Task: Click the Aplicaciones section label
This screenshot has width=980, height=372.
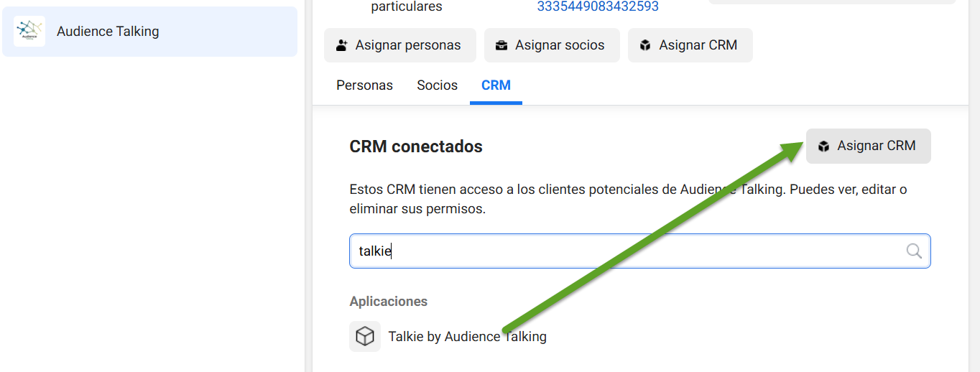Action: 389,302
